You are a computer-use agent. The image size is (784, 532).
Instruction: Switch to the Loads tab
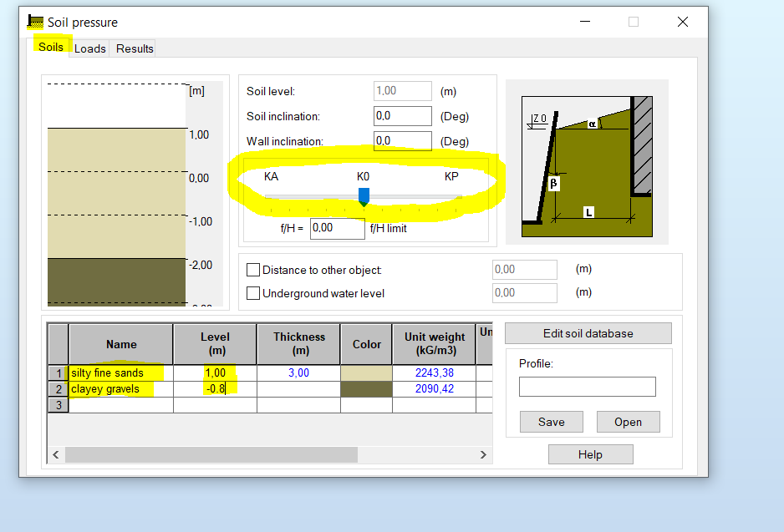coord(89,48)
